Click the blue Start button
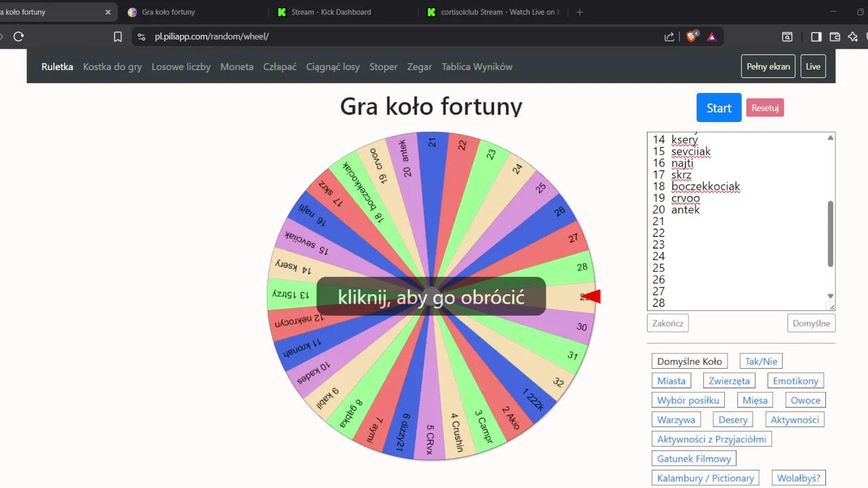This screenshot has height=488, width=868. 719,108
